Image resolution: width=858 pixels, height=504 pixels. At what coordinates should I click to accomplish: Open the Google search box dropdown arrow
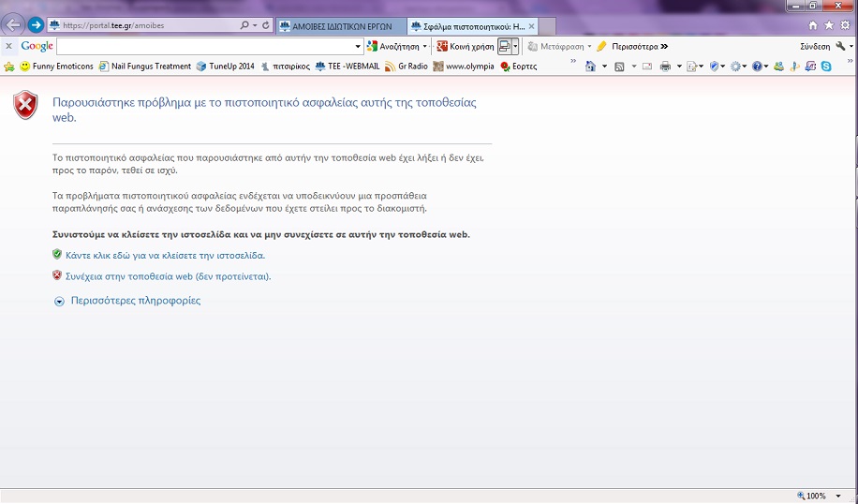[x=358, y=46]
